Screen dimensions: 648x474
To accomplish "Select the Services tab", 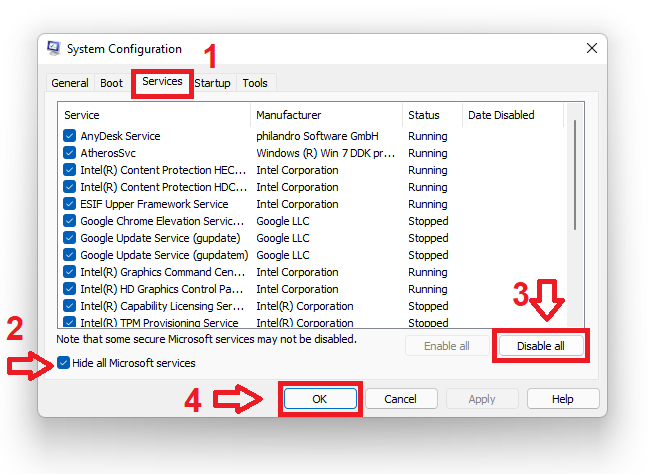I will (x=162, y=81).
